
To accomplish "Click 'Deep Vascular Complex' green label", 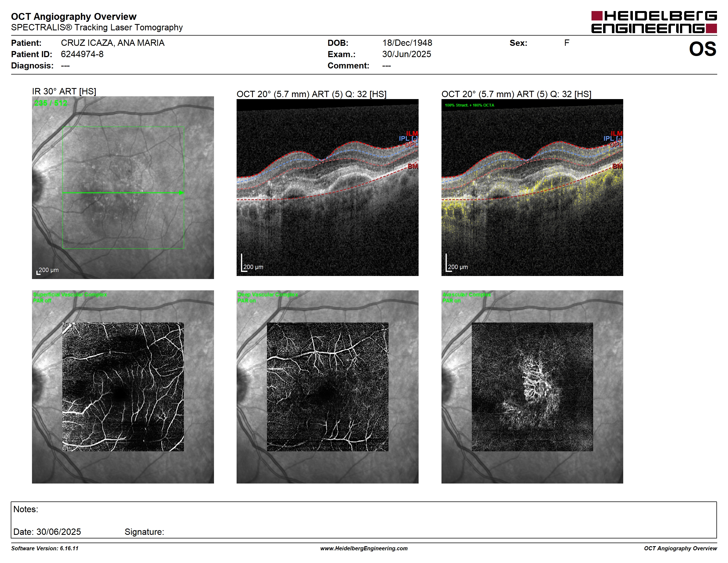I will (268, 294).
